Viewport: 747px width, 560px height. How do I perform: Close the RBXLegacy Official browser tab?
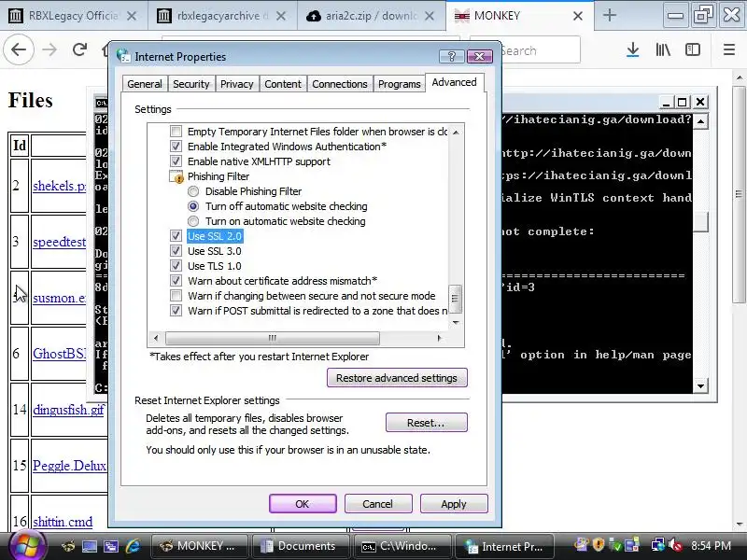tap(132, 16)
